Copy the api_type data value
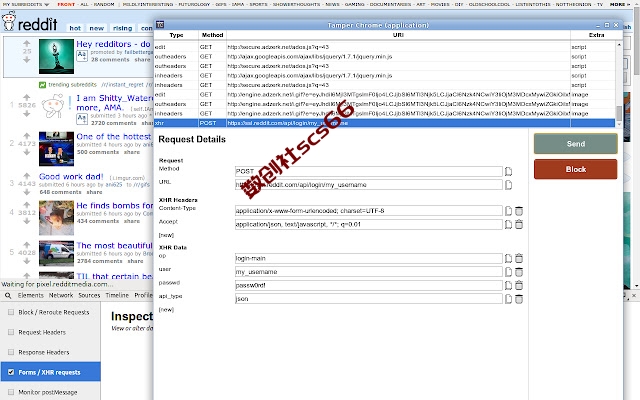640x400 pixels. point(508,299)
